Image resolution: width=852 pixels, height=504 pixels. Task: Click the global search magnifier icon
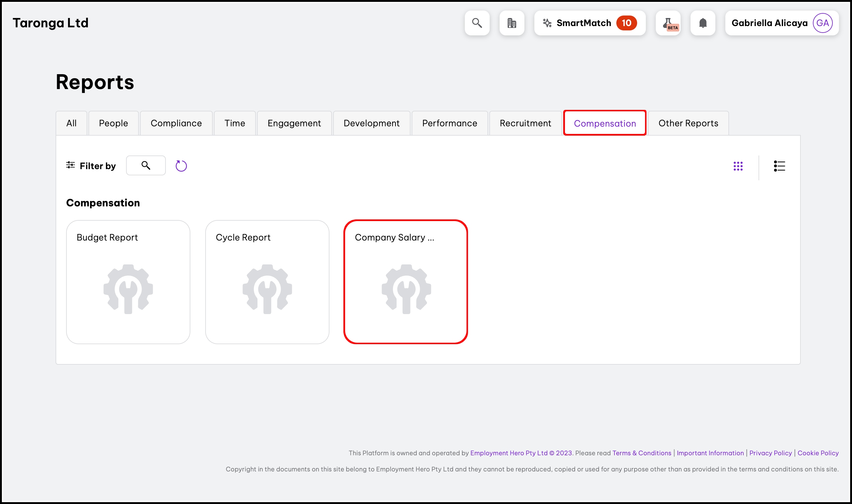(x=477, y=23)
